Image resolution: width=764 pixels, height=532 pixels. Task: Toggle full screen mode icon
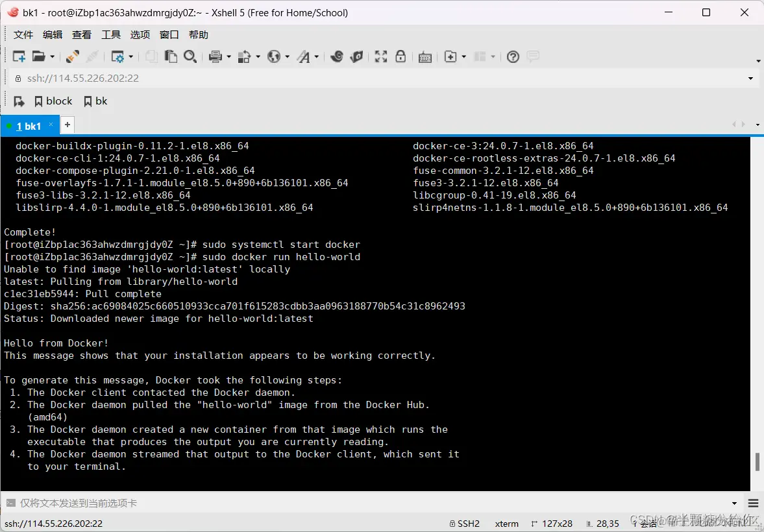(381, 56)
